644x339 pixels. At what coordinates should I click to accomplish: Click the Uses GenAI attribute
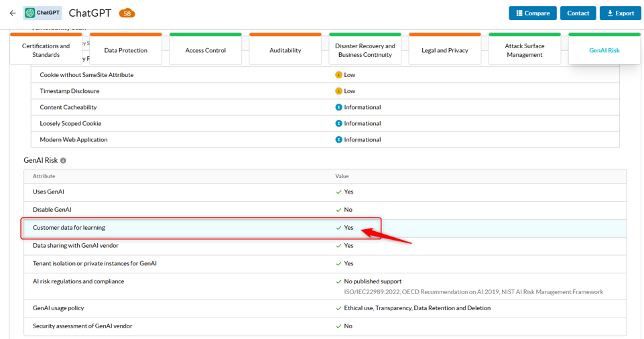coord(48,192)
